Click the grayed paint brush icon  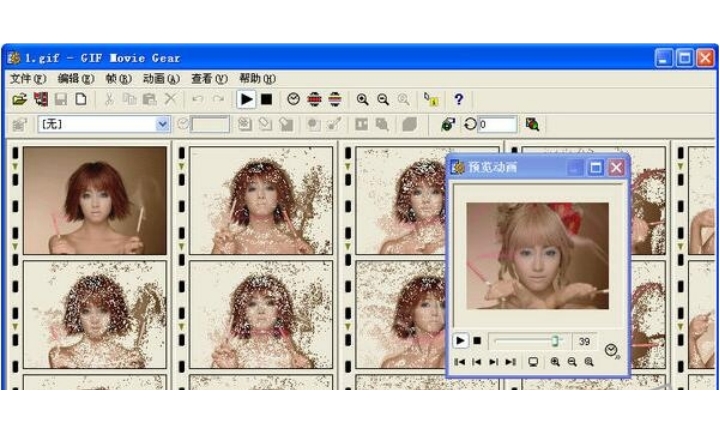pyautogui.click(x=334, y=124)
